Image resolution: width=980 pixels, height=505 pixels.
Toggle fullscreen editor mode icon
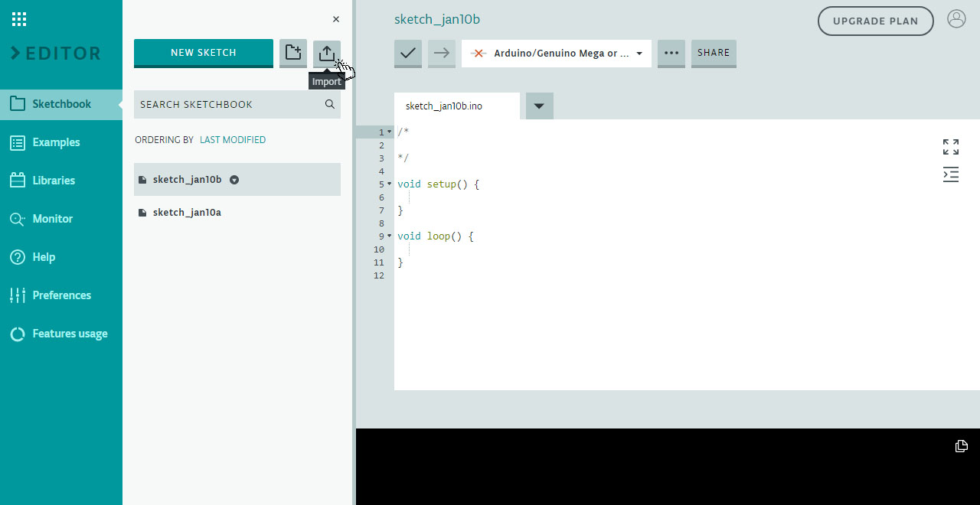pyautogui.click(x=951, y=147)
